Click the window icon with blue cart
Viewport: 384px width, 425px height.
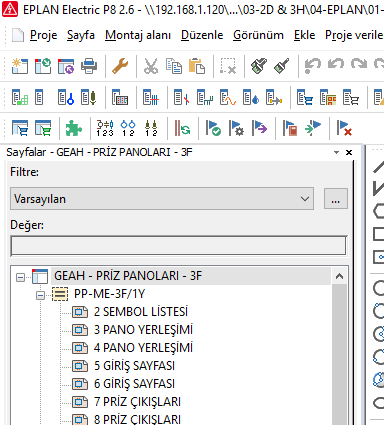click(x=20, y=128)
